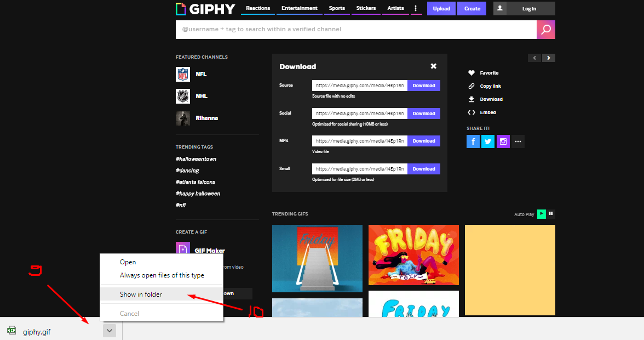Open the NHL channel logo
This screenshot has height=340, width=644.
pos(183,96)
